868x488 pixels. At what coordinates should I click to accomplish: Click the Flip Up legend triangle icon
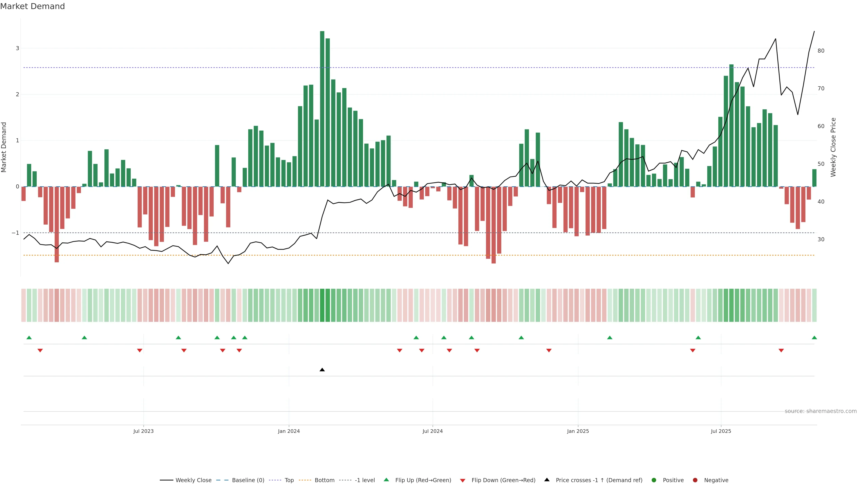(386, 480)
